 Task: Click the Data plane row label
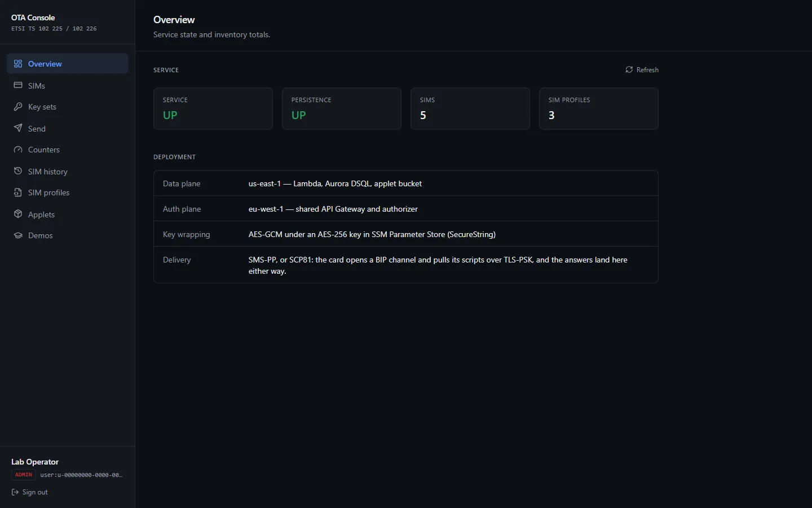tap(182, 183)
